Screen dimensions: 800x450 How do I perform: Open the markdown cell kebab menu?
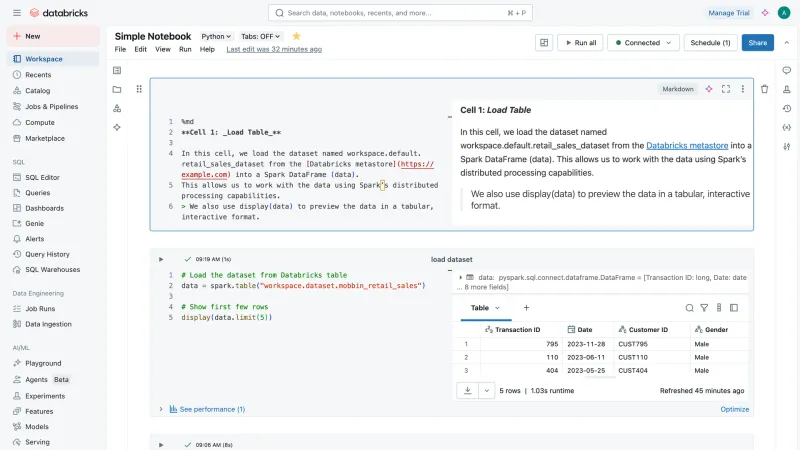pyautogui.click(x=743, y=89)
